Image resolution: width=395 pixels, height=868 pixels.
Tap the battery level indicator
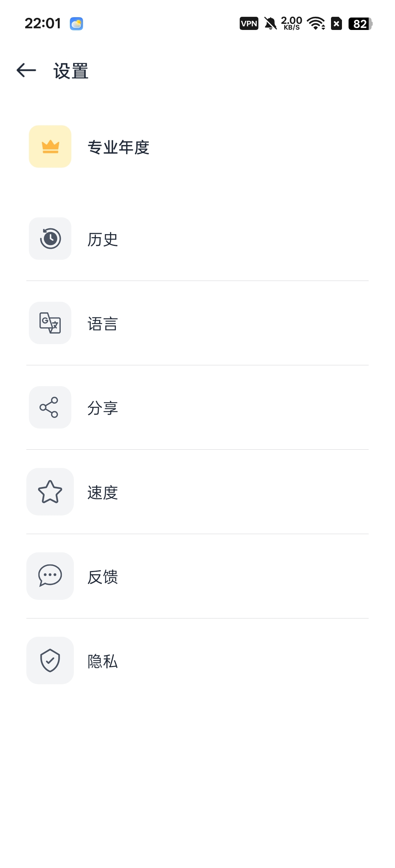point(360,24)
